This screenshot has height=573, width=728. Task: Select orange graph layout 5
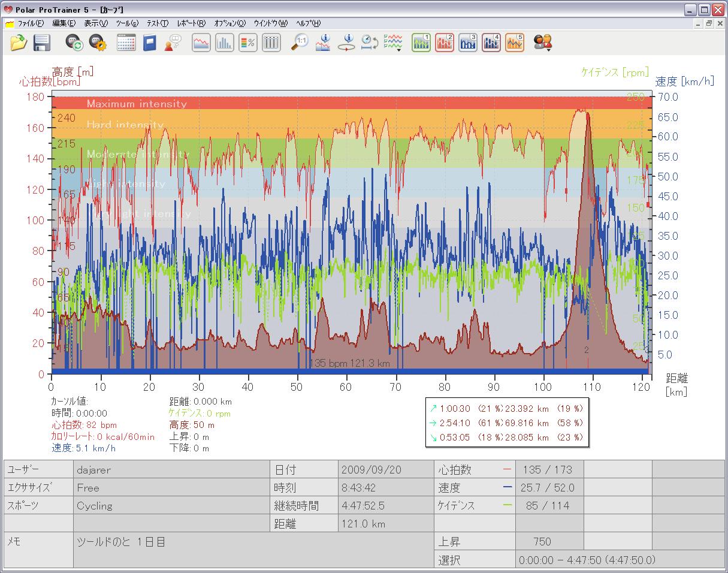pyautogui.click(x=515, y=43)
